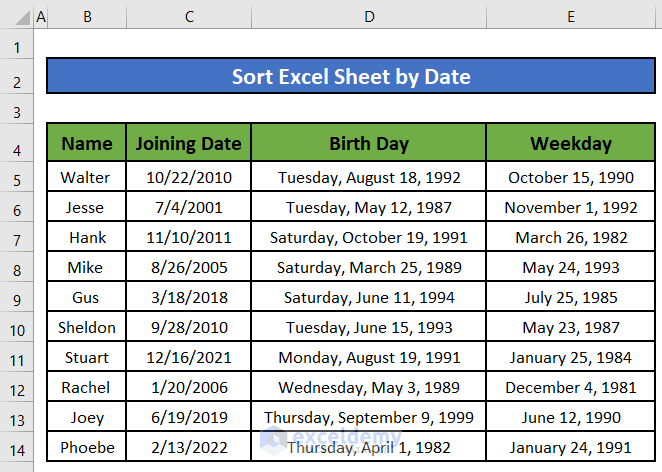
Task: Select the May 24, 1993 cell
Action: (x=570, y=268)
